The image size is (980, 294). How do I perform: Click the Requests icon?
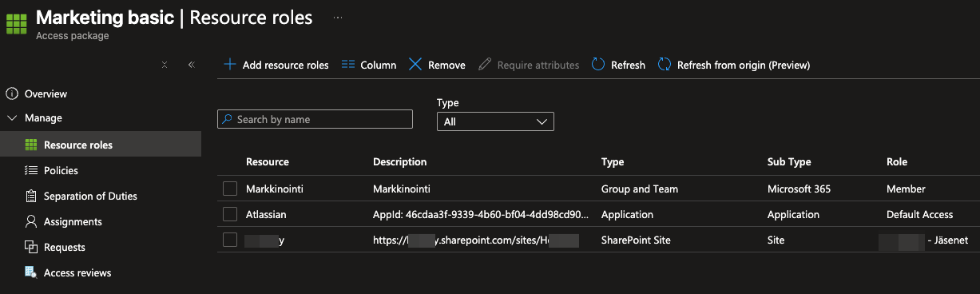[x=31, y=247]
